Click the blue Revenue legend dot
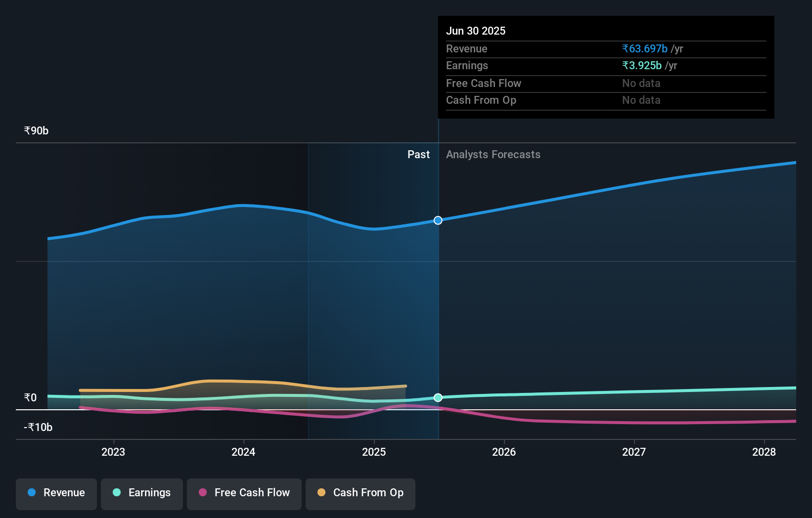812x518 pixels. [x=32, y=493]
